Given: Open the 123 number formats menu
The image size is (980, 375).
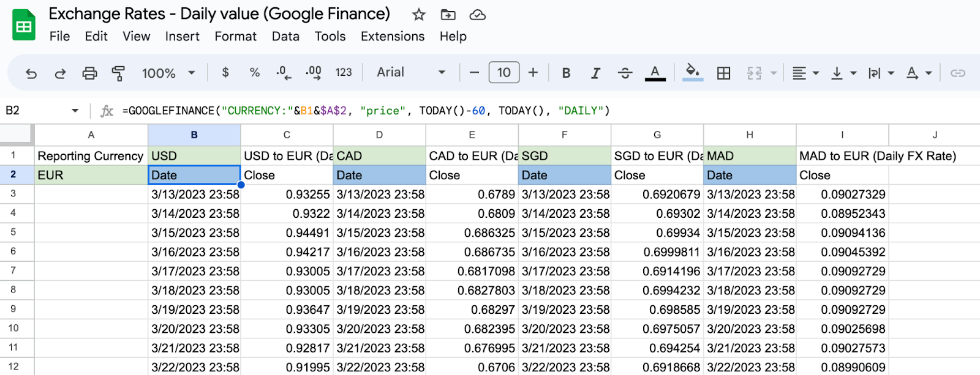Looking at the screenshot, I should [344, 73].
